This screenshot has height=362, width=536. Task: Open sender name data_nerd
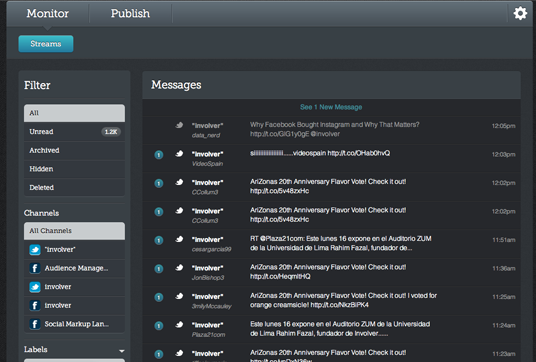pos(206,135)
